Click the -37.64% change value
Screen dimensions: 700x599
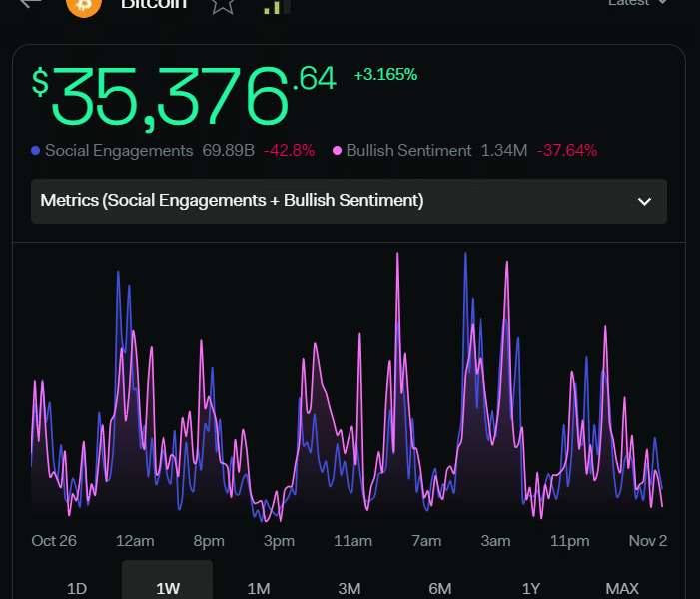tap(567, 151)
